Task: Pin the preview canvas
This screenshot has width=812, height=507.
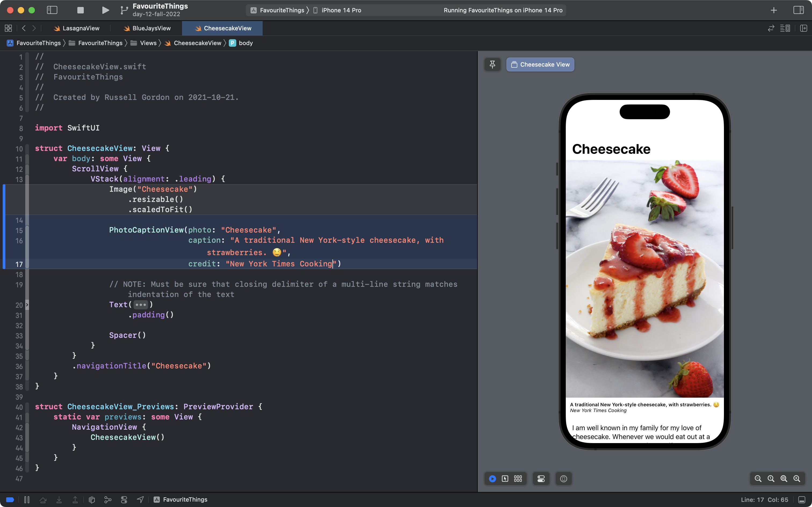Action: pos(492,64)
